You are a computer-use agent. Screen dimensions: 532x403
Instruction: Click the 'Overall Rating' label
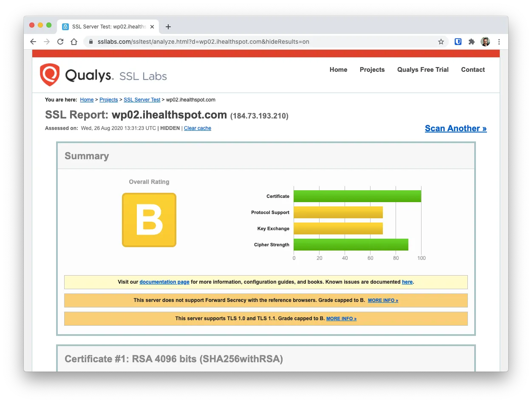[x=149, y=182]
